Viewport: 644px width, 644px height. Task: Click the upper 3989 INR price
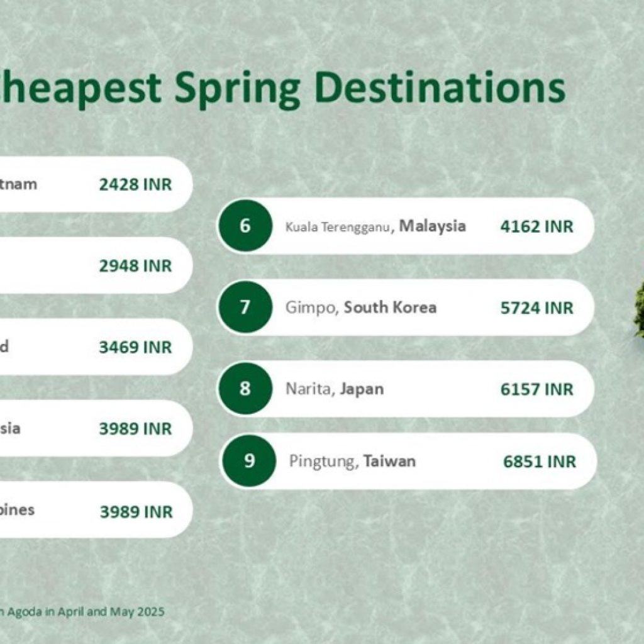click(135, 429)
